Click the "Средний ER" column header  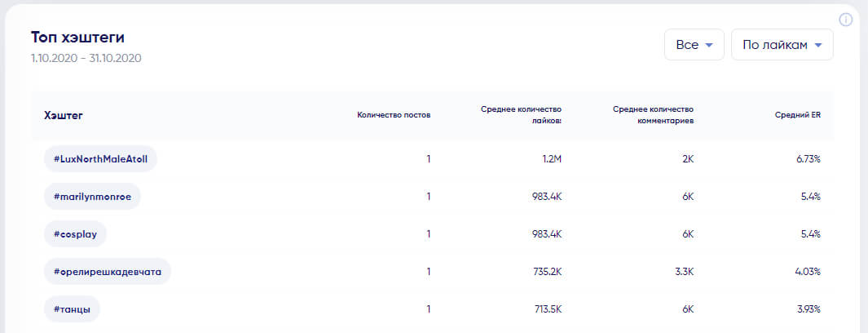click(x=797, y=115)
